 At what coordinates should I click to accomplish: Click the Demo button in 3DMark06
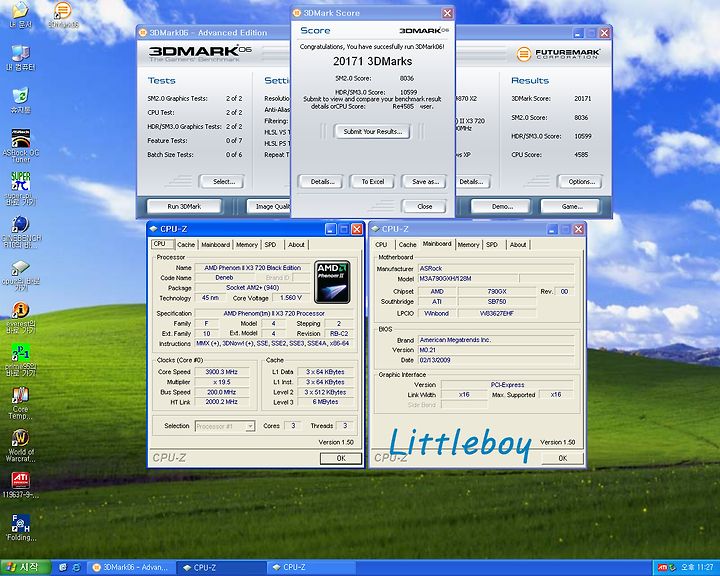click(x=501, y=207)
